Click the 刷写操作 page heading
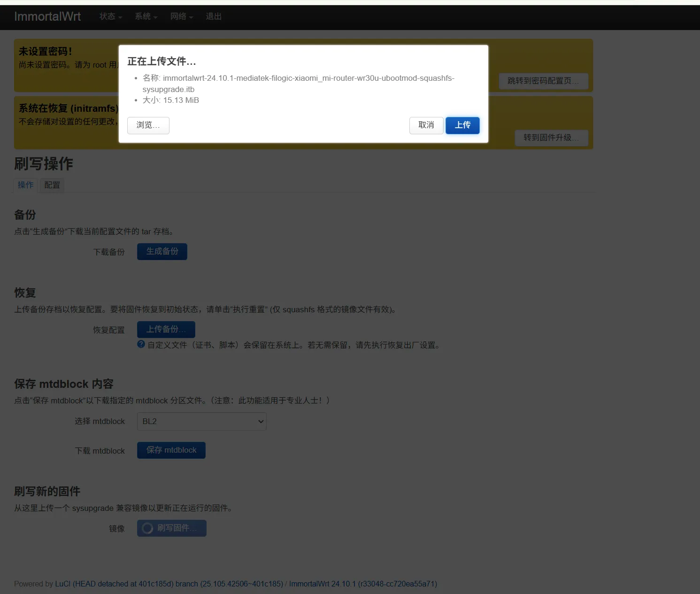 coord(44,164)
